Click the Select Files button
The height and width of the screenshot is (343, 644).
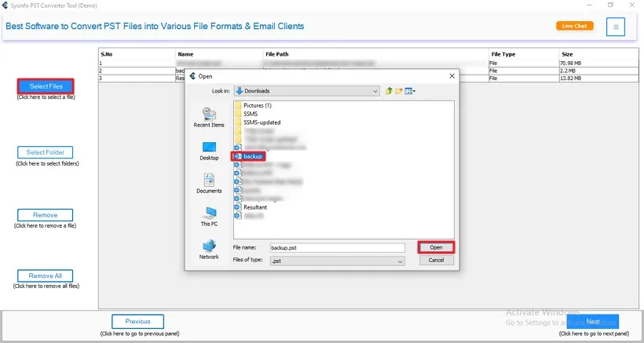(46, 86)
